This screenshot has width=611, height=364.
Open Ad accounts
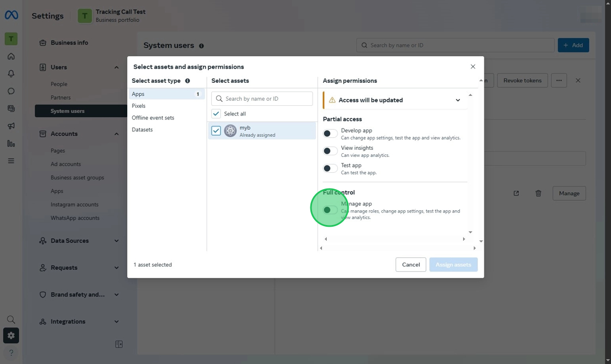click(65, 164)
